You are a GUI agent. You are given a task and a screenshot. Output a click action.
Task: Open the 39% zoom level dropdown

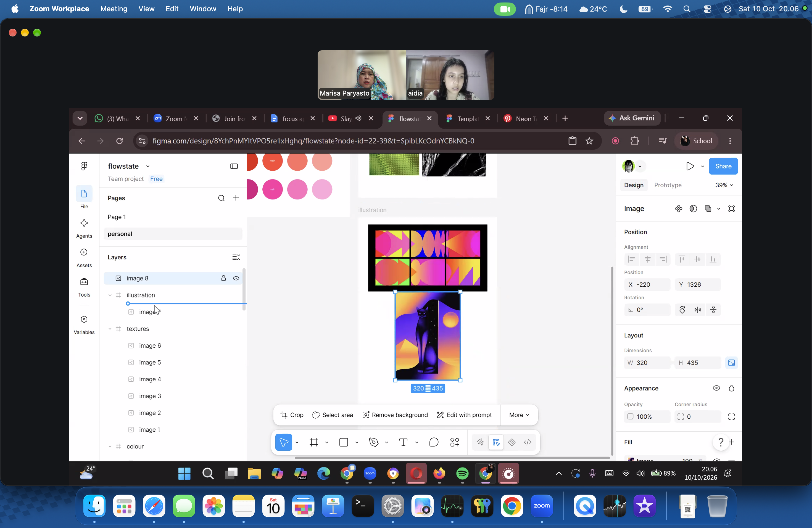click(724, 185)
